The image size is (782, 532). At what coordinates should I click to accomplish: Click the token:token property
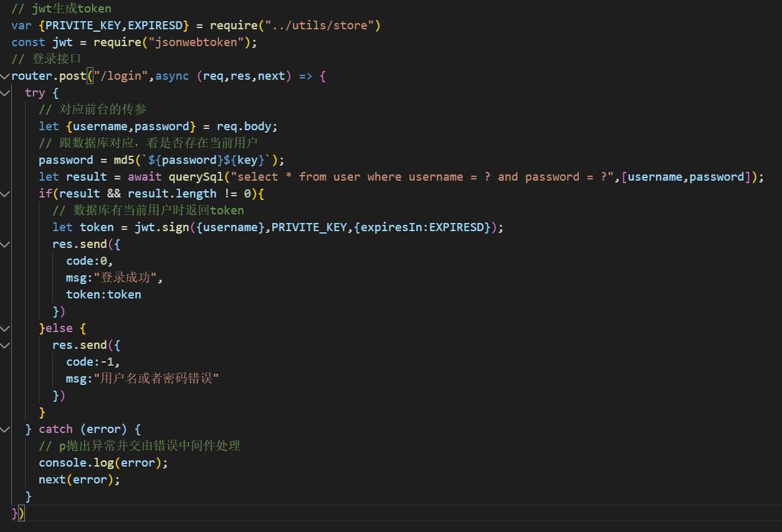[x=103, y=295]
